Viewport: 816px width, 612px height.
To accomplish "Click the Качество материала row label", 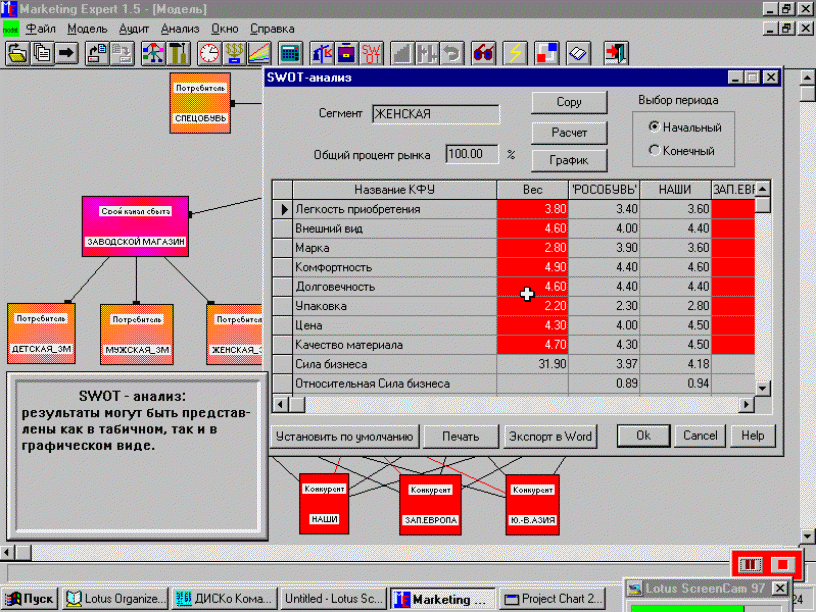I will point(349,345).
